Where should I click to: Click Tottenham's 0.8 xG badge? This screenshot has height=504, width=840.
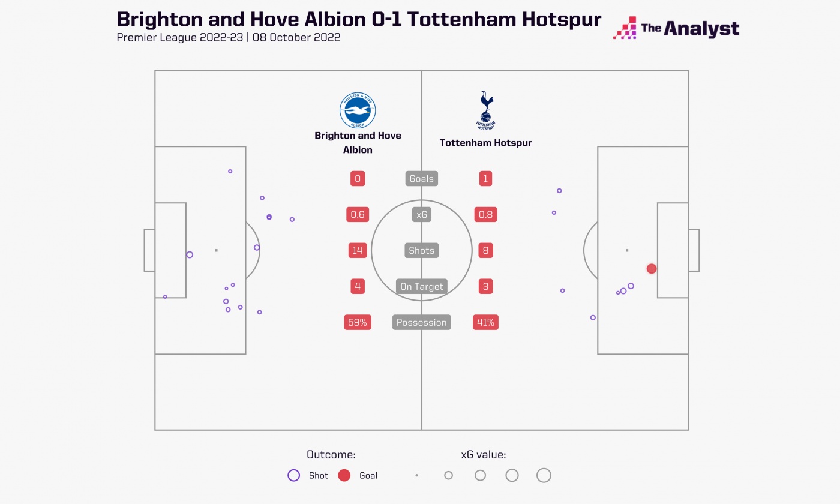click(x=485, y=215)
